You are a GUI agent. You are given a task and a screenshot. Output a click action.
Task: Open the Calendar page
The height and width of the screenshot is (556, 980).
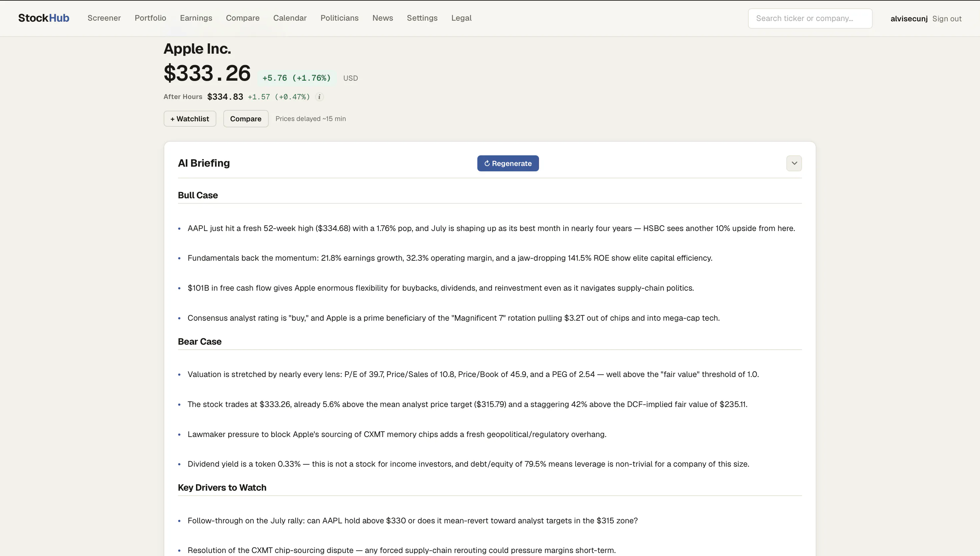point(290,18)
